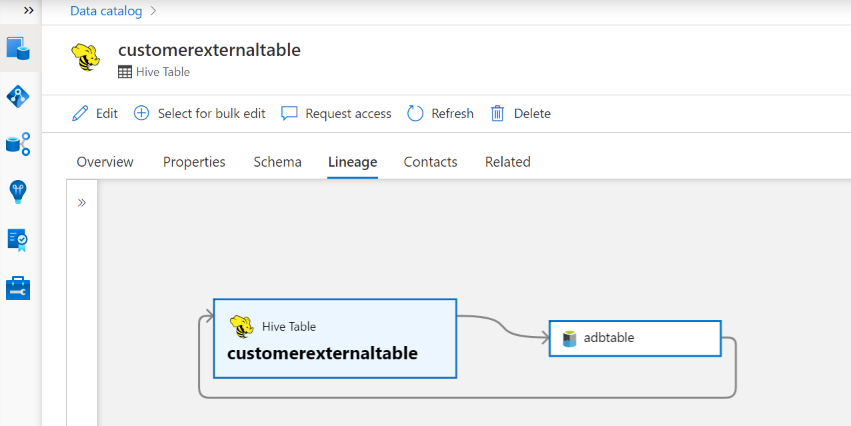This screenshot has width=851, height=426.
Task: Click Request access
Action: click(x=336, y=113)
